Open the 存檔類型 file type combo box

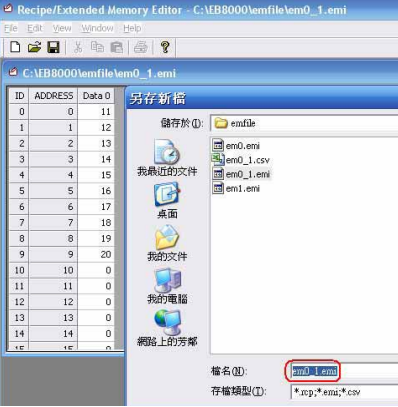click(344, 392)
